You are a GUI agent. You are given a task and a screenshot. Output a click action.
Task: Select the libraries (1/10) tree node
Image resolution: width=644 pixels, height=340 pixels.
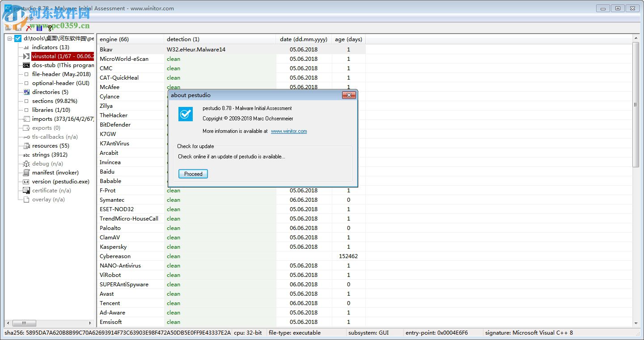tap(51, 110)
